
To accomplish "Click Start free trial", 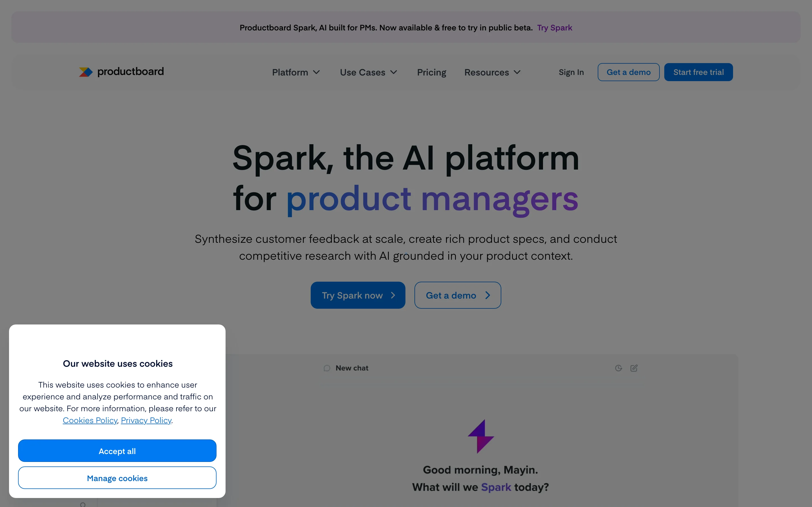I will (698, 72).
